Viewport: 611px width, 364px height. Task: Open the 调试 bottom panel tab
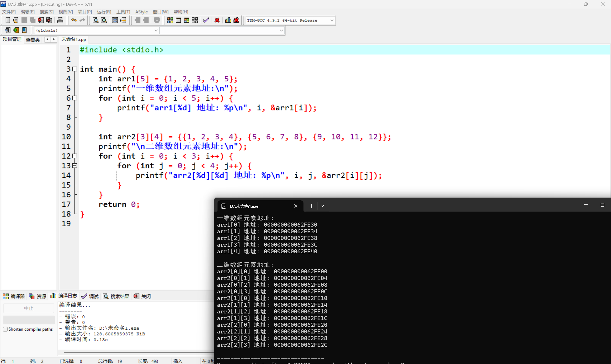90,296
